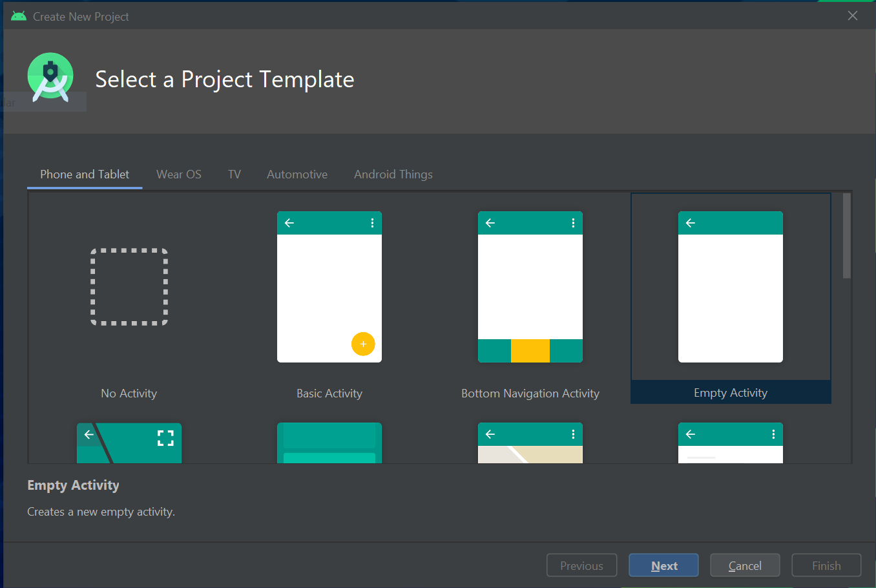876x588 pixels.
Task: Click the beige map template preview
Action: click(x=530, y=446)
